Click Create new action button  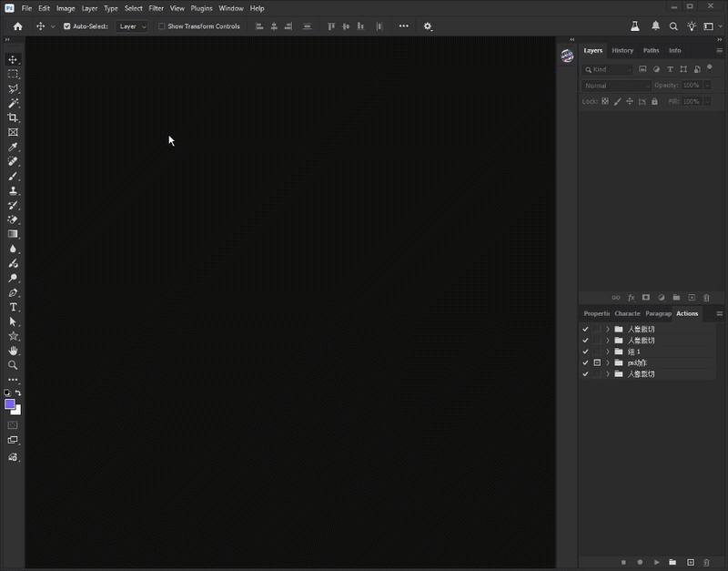click(x=691, y=562)
